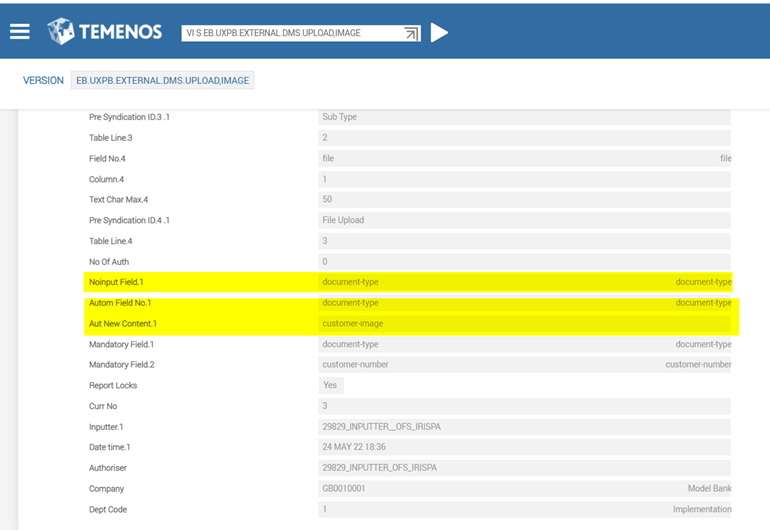Click the EB.UXPB.EXTERNAL.DMS.UPLOAD,IMAGE version ID box
The image size is (770, 530).
(x=163, y=80)
